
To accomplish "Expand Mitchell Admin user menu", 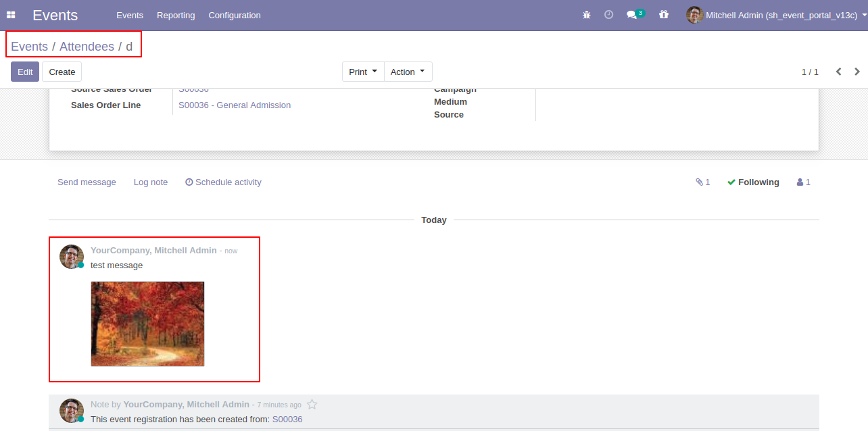I will [x=777, y=15].
